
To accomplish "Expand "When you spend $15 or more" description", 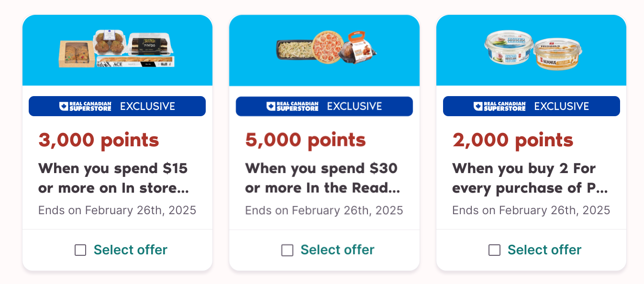I will tap(113, 178).
